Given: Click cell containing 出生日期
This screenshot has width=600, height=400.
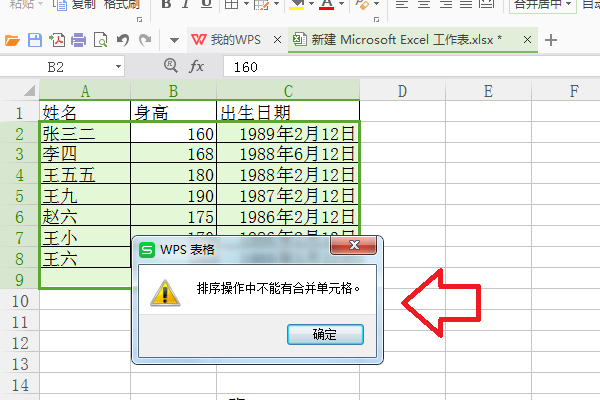Looking at the screenshot, I should (288, 111).
